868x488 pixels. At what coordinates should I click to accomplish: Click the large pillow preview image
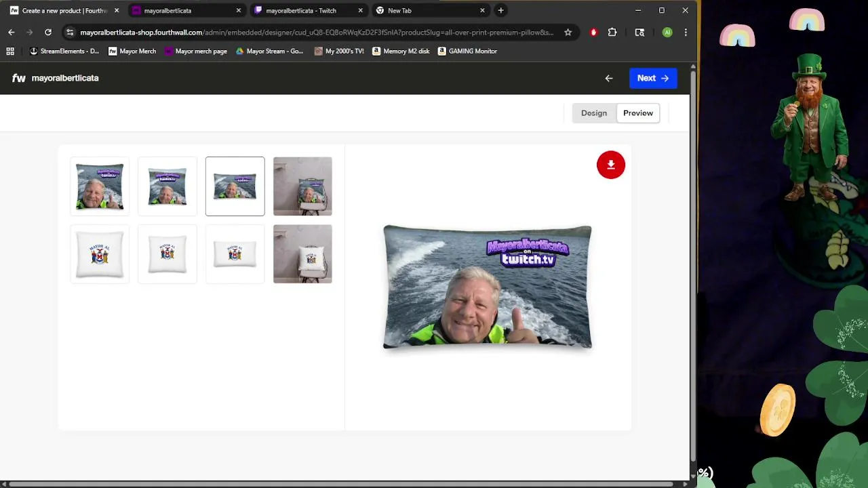488,287
